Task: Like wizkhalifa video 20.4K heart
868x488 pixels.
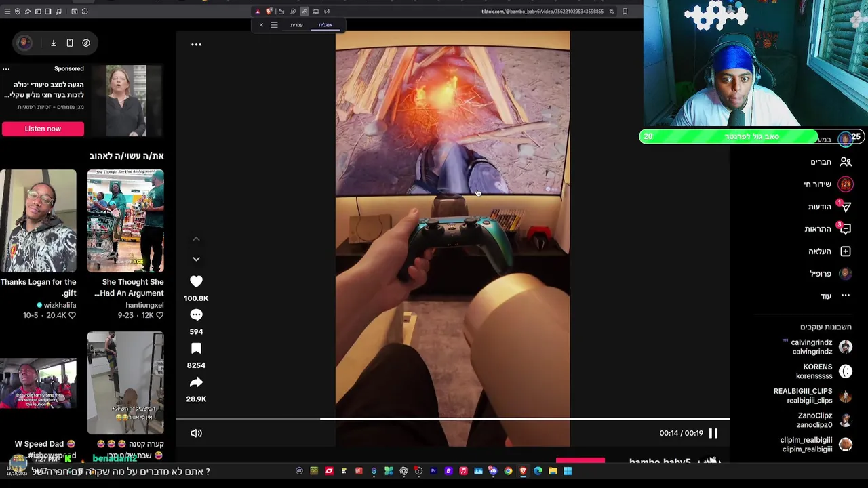Action: point(72,315)
